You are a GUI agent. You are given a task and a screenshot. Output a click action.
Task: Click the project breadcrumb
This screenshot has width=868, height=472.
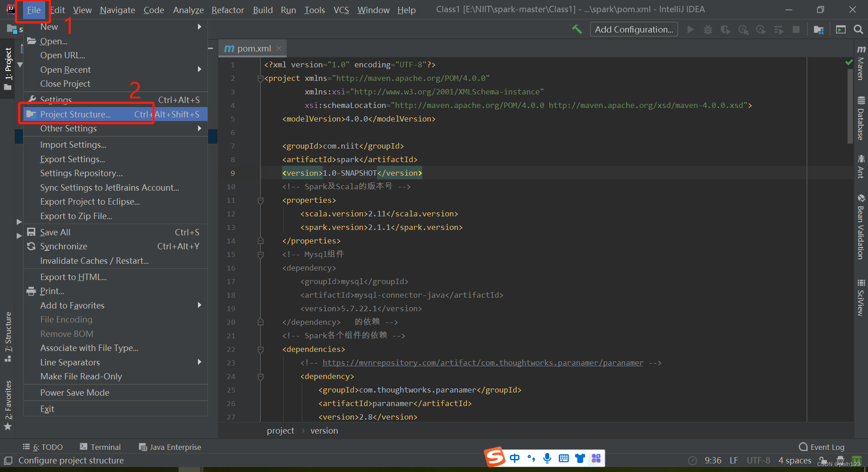pyautogui.click(x=280, y=430)
